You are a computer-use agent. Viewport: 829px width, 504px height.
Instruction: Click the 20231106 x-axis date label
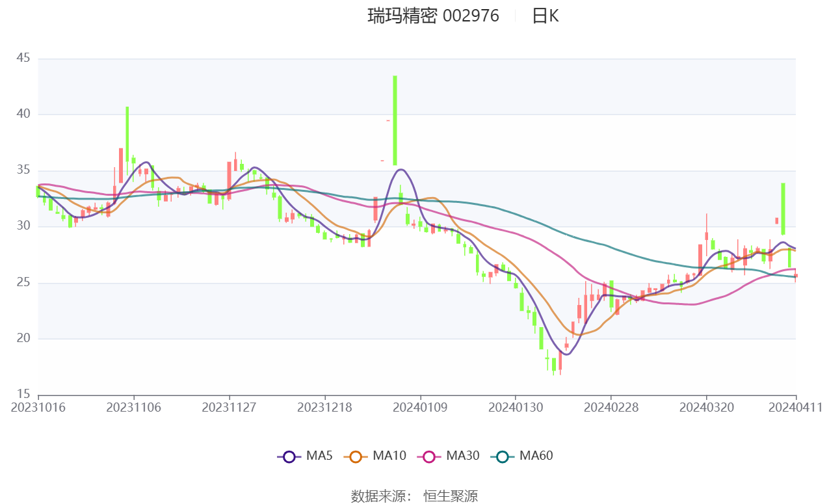[x=134, y=407]
